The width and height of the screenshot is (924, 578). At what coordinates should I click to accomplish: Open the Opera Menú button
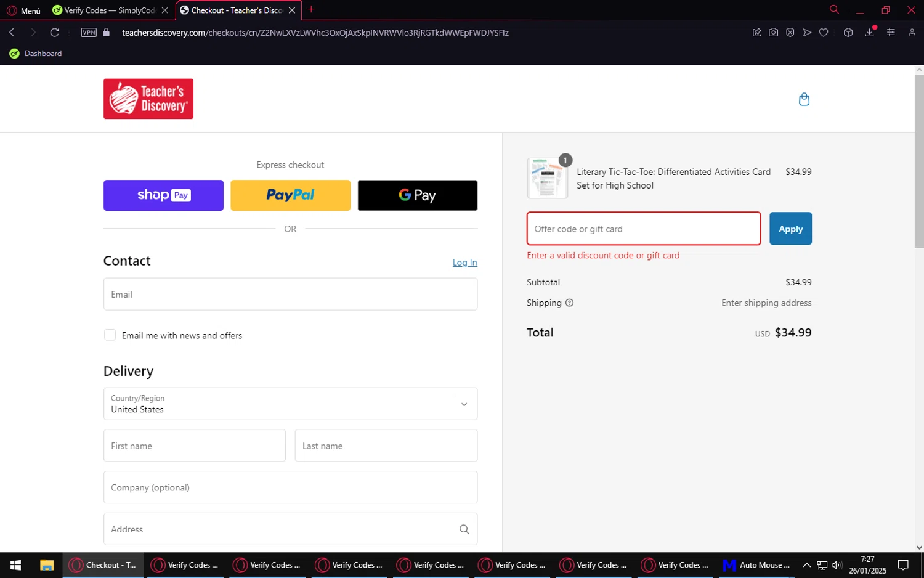pyautogui.click(x=23, y=10)
